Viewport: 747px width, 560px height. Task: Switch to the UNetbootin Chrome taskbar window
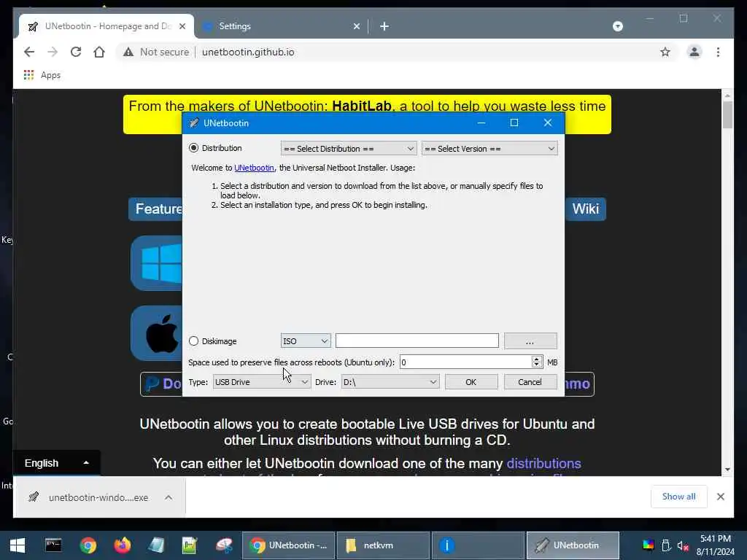[x=289, y=545]
